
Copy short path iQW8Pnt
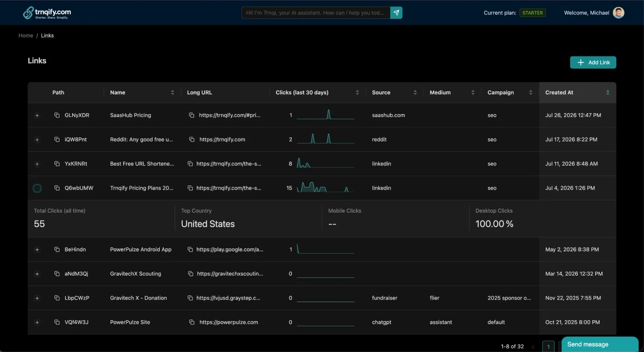[57, 139]
